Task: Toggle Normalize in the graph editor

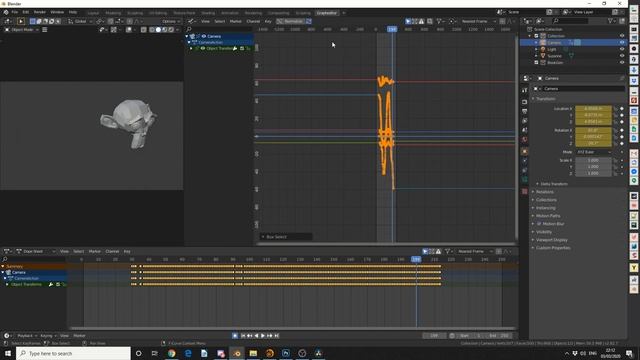Action: point(291,21)
